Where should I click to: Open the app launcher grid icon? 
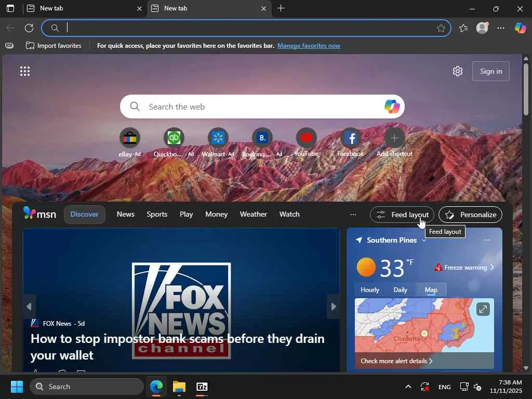pyautogui.click(x=25, y=71)
